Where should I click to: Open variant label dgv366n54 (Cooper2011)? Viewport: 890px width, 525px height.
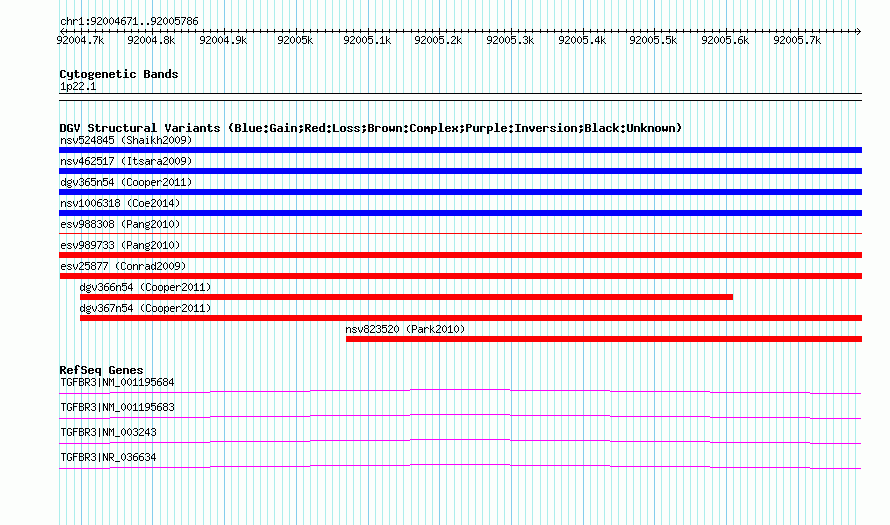click(145, 287)
